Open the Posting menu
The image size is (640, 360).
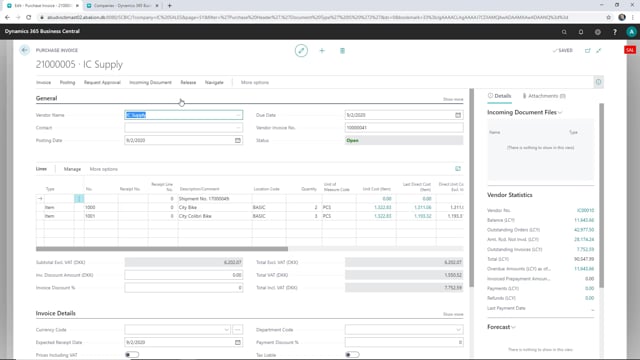click(67, 82)
